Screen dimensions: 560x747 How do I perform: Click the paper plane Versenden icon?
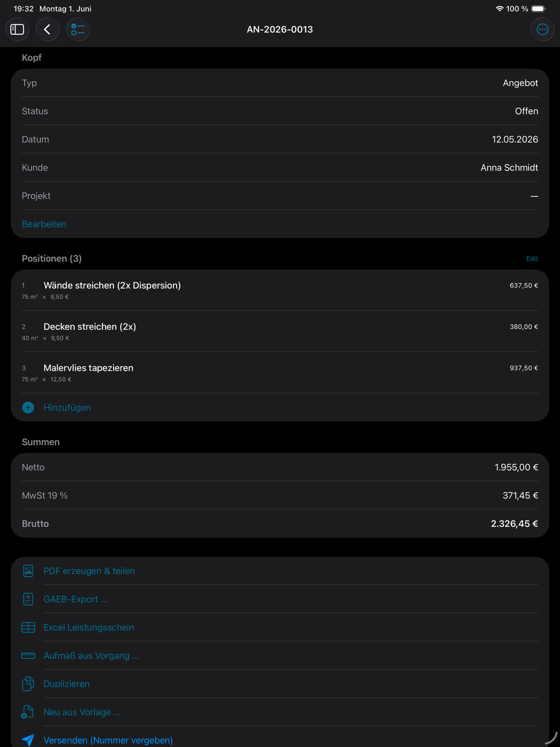point(28,740)
